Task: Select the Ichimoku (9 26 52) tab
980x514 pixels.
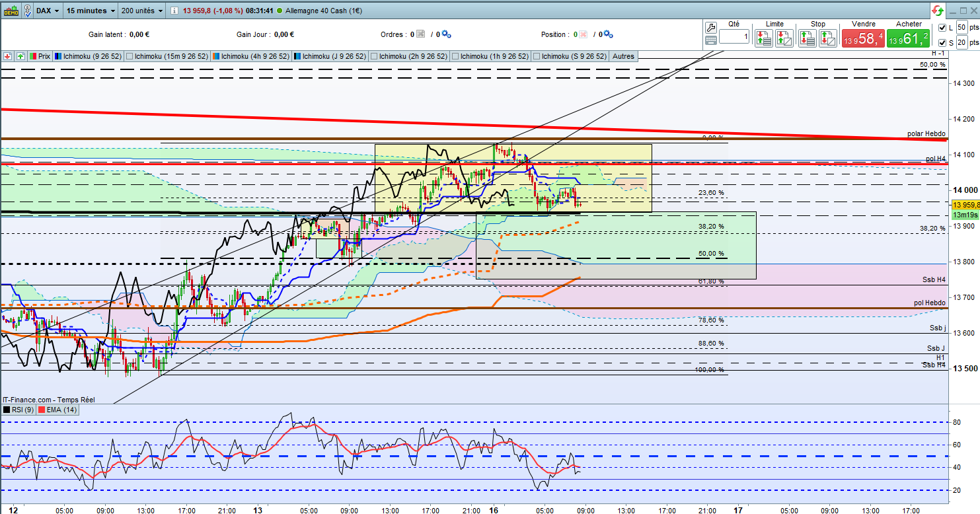Action: (89, 56)
